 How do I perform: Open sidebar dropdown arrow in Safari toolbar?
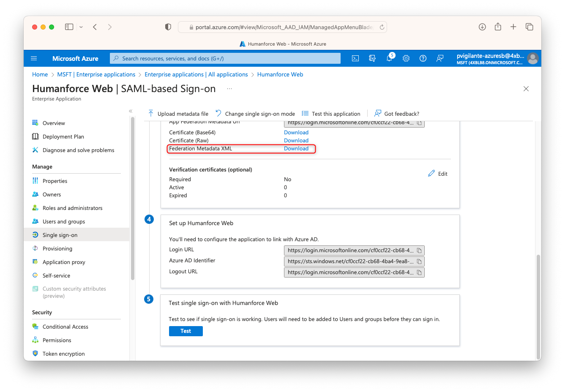coord(81,27)
